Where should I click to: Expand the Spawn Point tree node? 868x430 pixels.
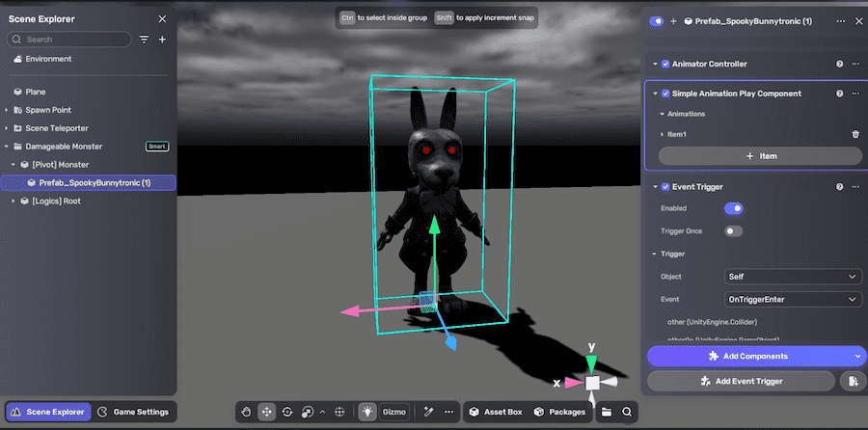click(7, 110)
